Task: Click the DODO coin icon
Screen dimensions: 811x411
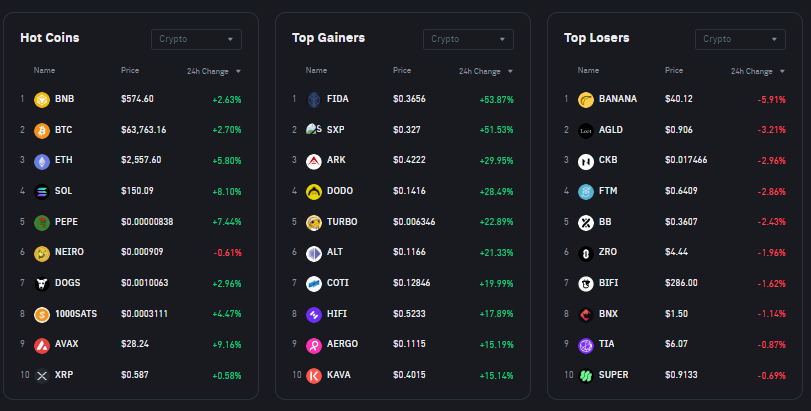Action: point(314,192)
